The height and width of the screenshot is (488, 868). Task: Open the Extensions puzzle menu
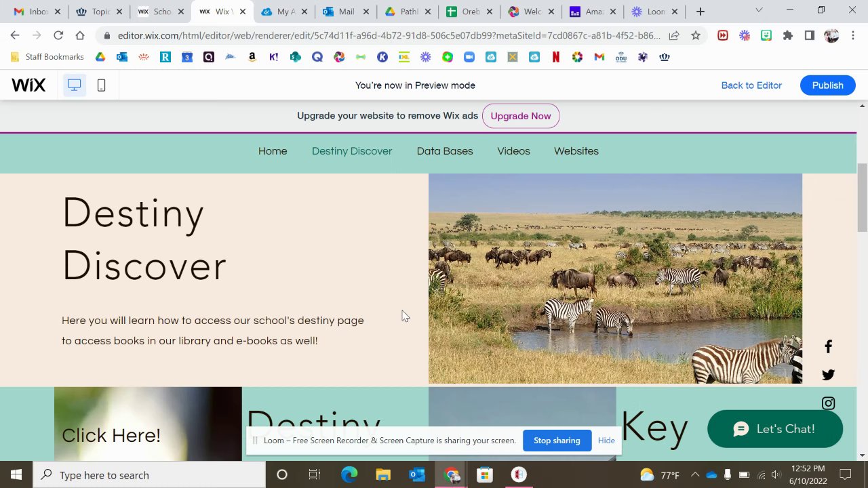(x=788, y=35)
